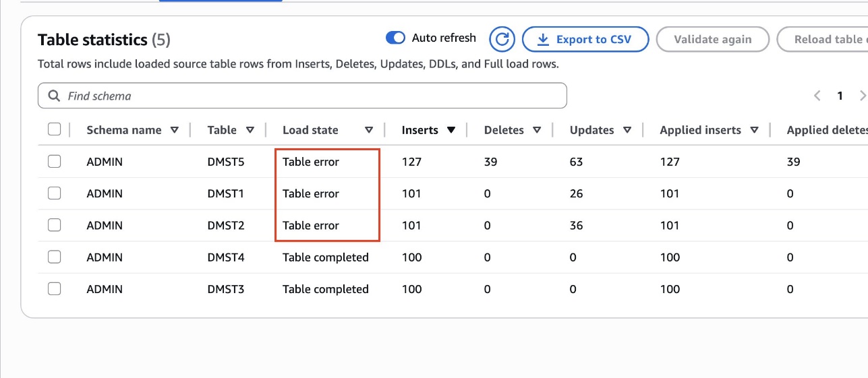Click the Inserts descending sort arrow
Screen dimensions: 868x378
coord(451,130)
